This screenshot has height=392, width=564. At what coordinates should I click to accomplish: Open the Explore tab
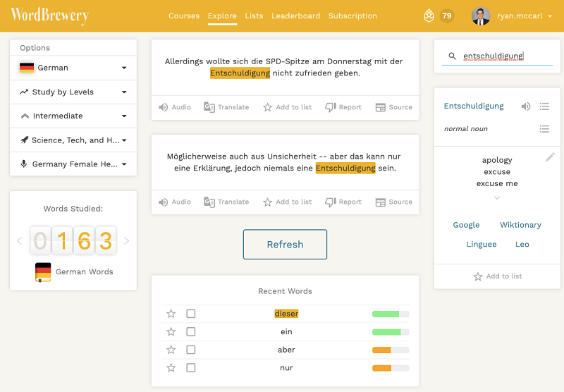tap(222, 16)
